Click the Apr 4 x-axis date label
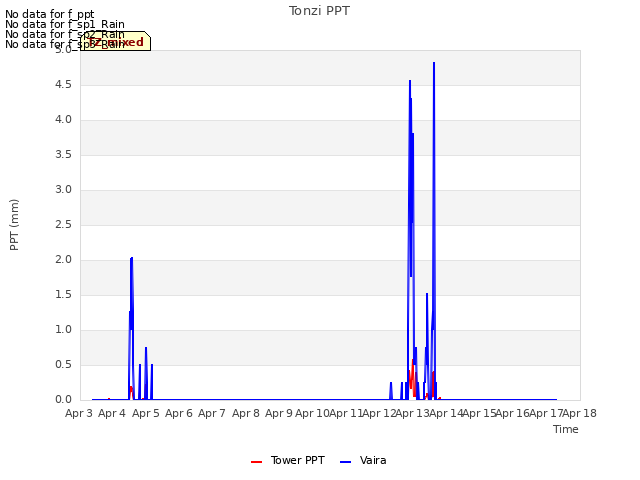 112,413
